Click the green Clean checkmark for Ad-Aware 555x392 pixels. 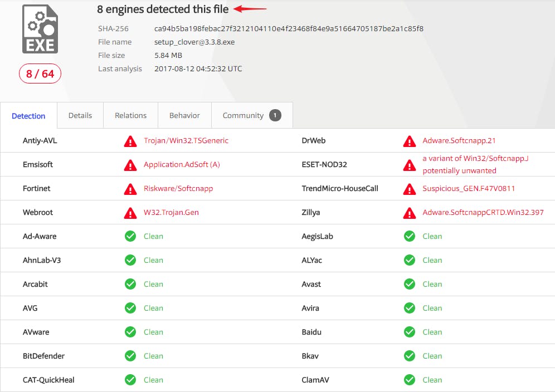pos(130,236)
